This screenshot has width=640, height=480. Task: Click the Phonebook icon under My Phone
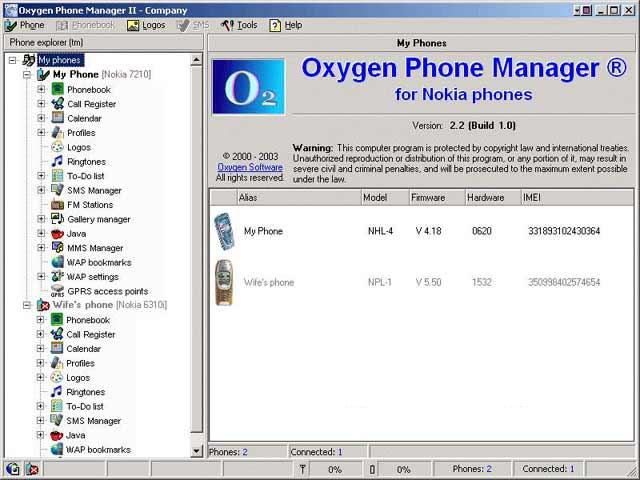58,89
